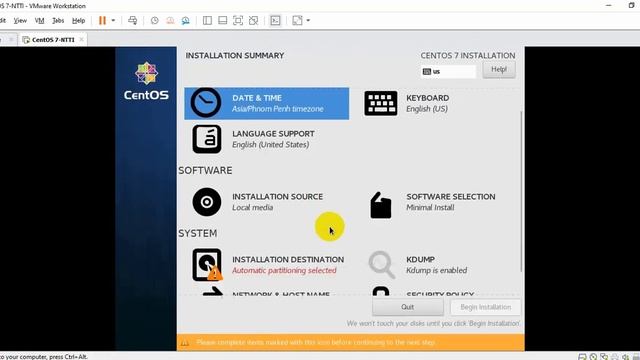Click the console view toolbar icon
Image resolution: width=640 pixels, height=360 pixels.
[x=276, y=20]
